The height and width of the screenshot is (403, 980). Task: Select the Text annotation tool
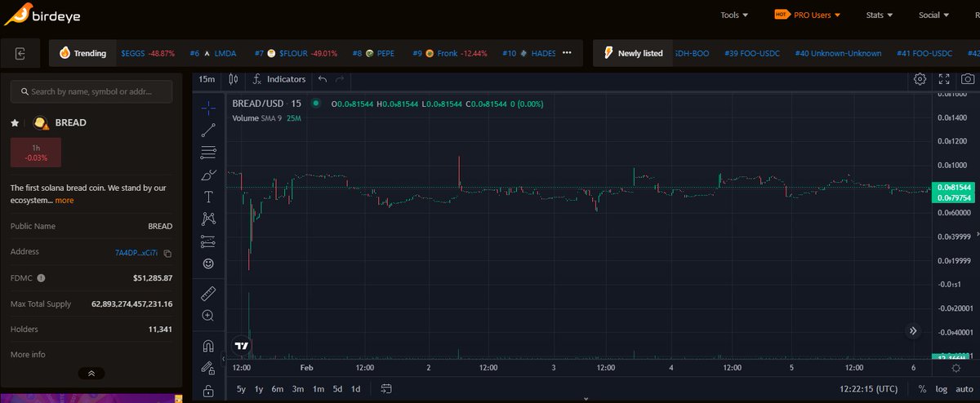tap(208, 197)
